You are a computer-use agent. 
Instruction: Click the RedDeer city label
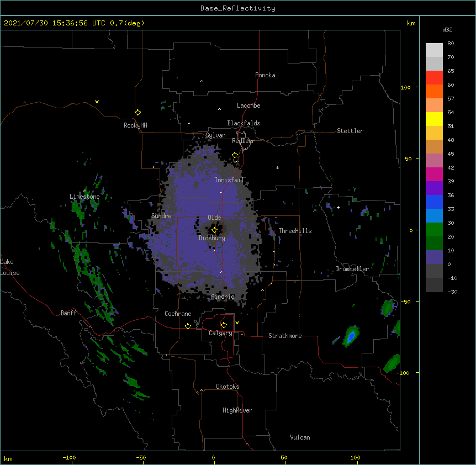click(243, 141)
